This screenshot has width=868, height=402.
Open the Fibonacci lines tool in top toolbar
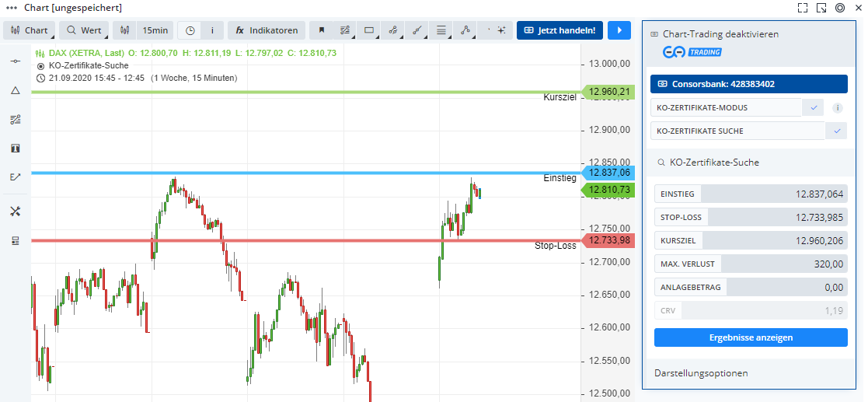pos(345,30)
